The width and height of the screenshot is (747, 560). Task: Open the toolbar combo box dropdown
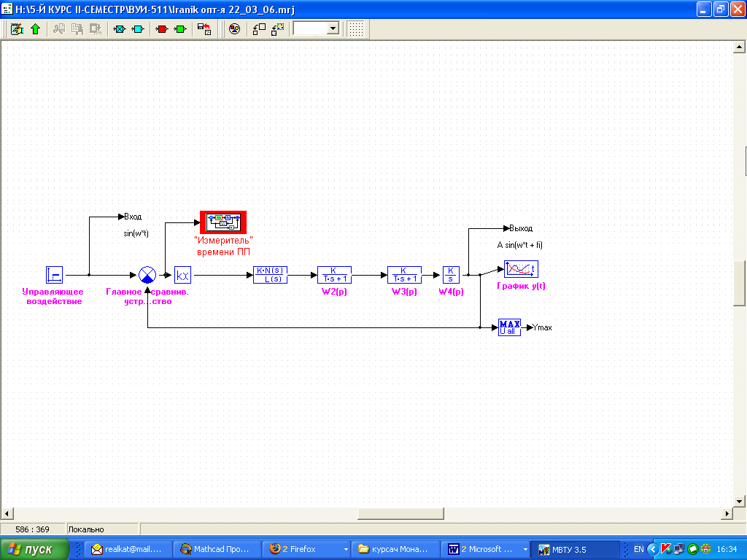(333, 28)
